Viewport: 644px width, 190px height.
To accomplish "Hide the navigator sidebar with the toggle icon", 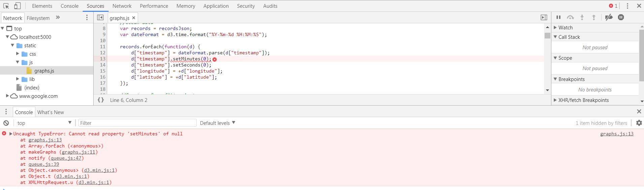I will click(100, 18).
